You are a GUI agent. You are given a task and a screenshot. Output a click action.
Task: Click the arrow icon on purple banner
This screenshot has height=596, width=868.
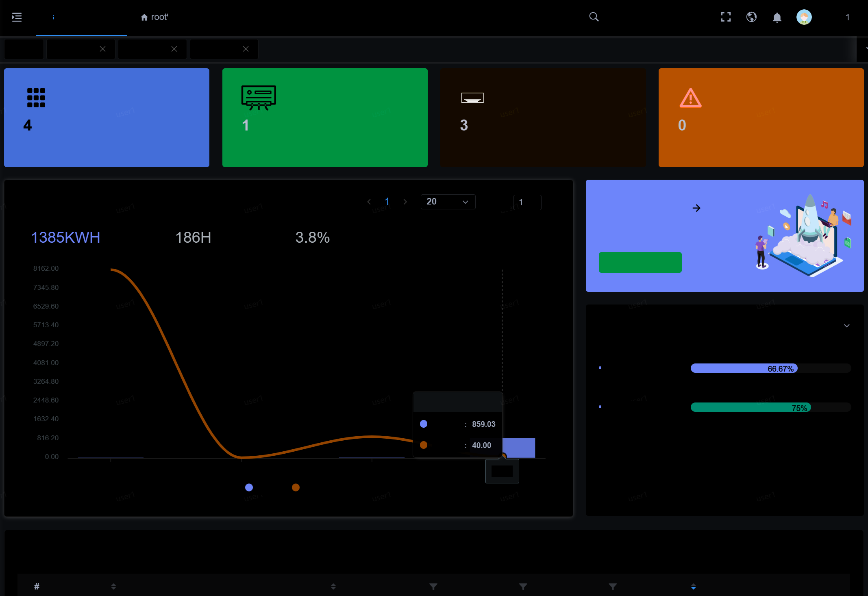(696, 208)
